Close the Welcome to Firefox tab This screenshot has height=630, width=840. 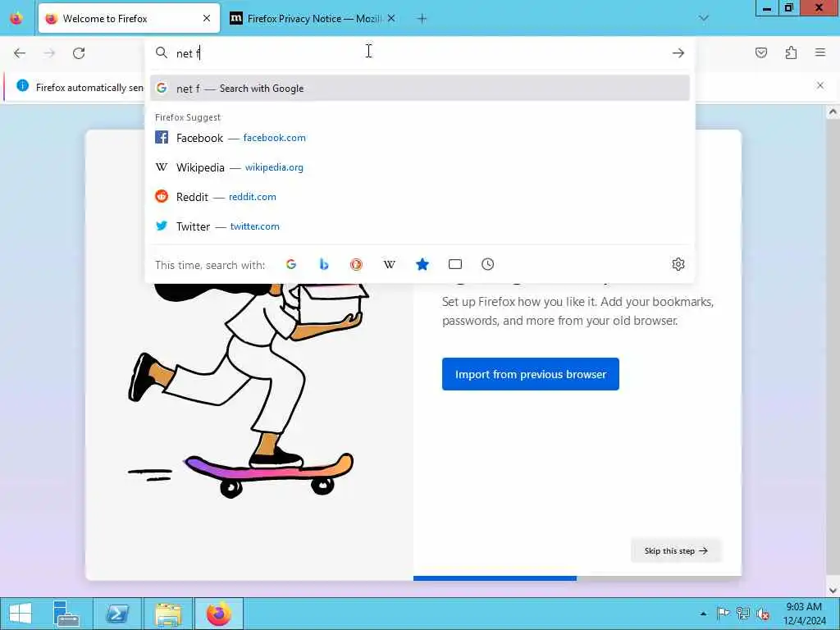[207, 18]
